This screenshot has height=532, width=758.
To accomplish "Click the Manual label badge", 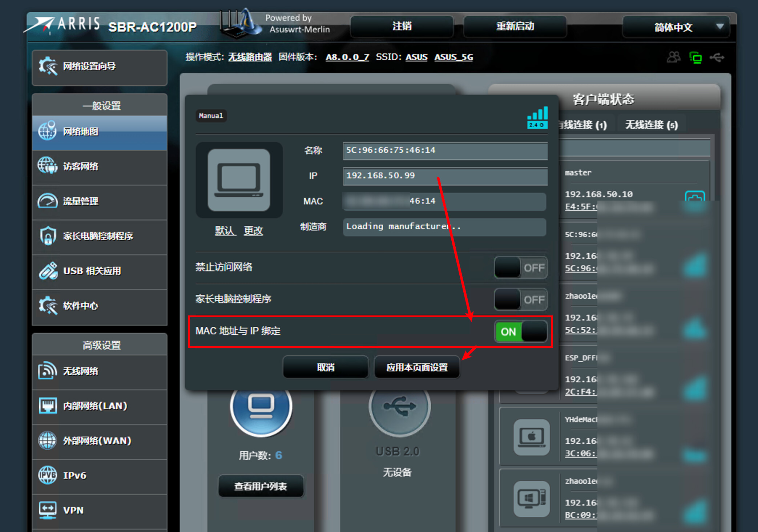I will click(x=211, y=116).
